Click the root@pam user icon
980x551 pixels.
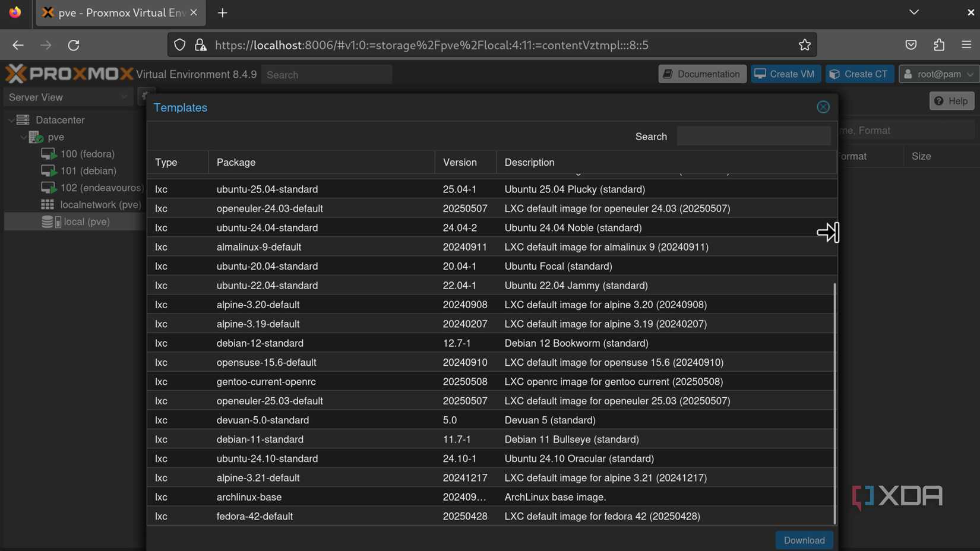pos(907,74)
